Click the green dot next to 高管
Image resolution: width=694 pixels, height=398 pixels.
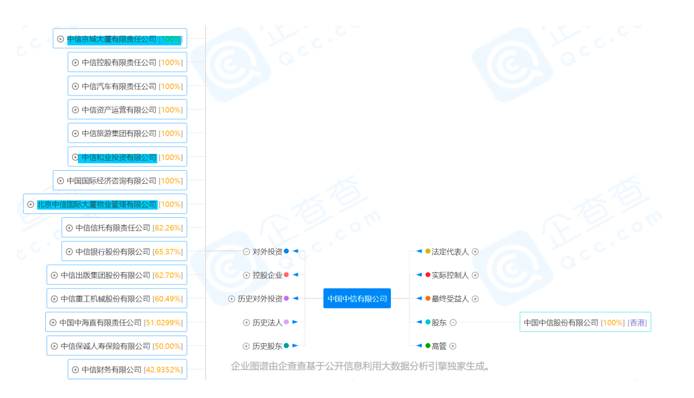tap(428, 346)
